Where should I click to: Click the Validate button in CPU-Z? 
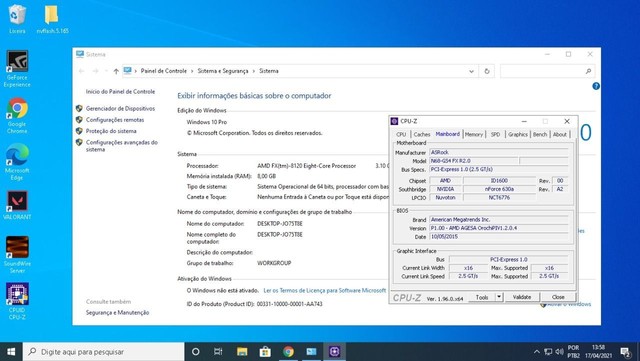tap(522, 297)
